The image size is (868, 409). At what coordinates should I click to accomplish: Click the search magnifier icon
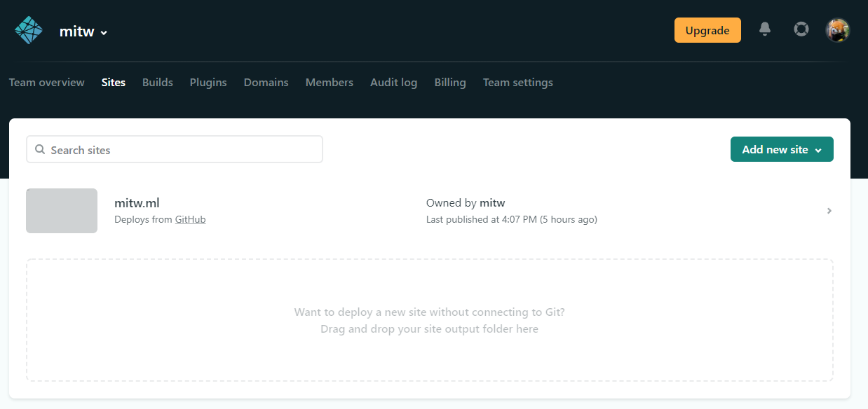[x=40, y=149]
